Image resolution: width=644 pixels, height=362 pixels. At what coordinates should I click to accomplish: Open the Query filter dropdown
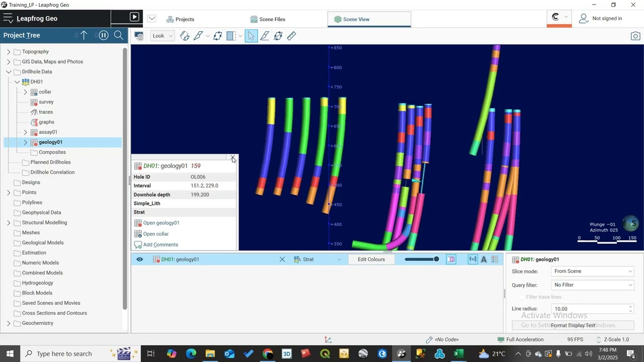(593, 285)
